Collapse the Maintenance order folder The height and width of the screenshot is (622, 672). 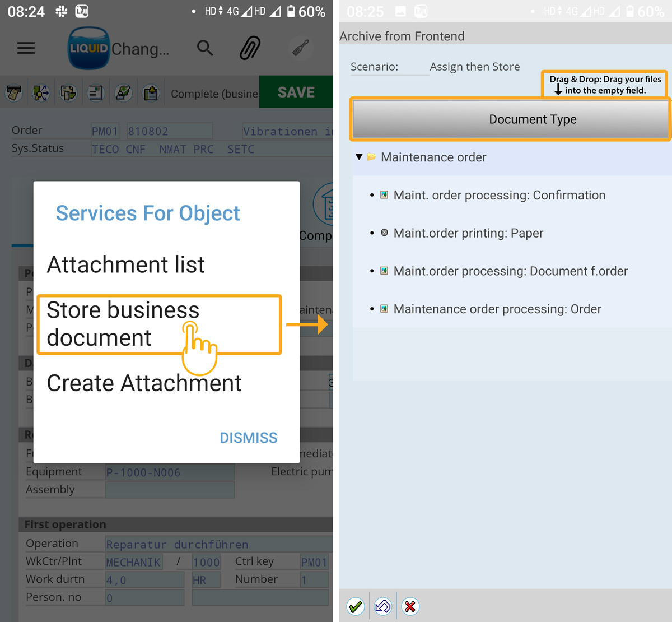(359, 157)
